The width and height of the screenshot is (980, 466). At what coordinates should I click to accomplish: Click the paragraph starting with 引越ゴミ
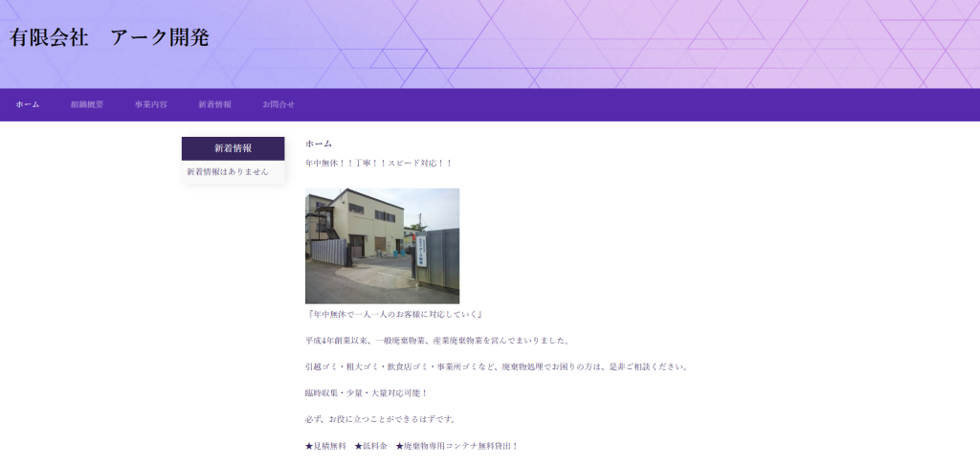pos(496,366)
